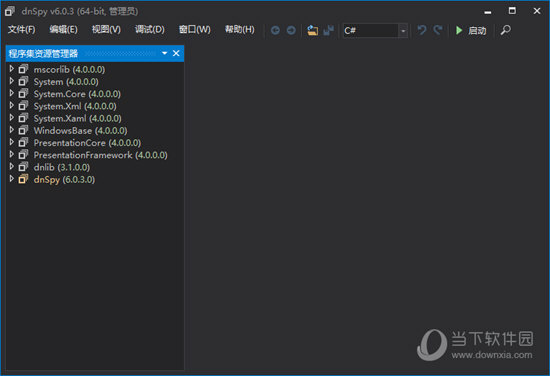Select System.Core (4.0.0.0) in the tree
Viewport: 550px width, 376px height.
coord(77,94)
